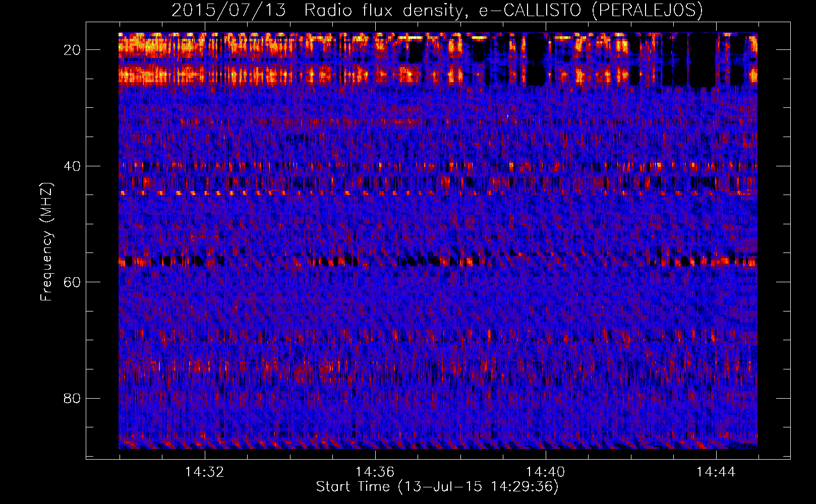Click the 'Start Time (13-Jul-15 14:29:36)' x-axis label
Screen dimensions: 816x504
(437, 487)
